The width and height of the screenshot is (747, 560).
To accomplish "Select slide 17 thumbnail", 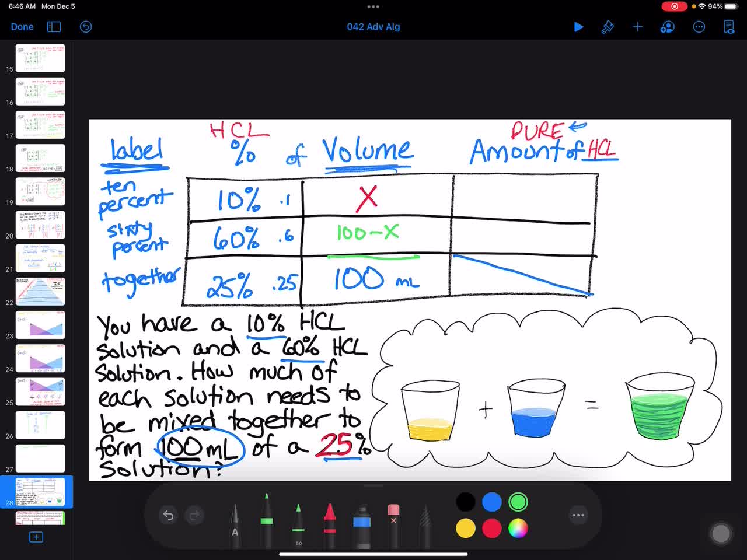I will pos(40,125).
